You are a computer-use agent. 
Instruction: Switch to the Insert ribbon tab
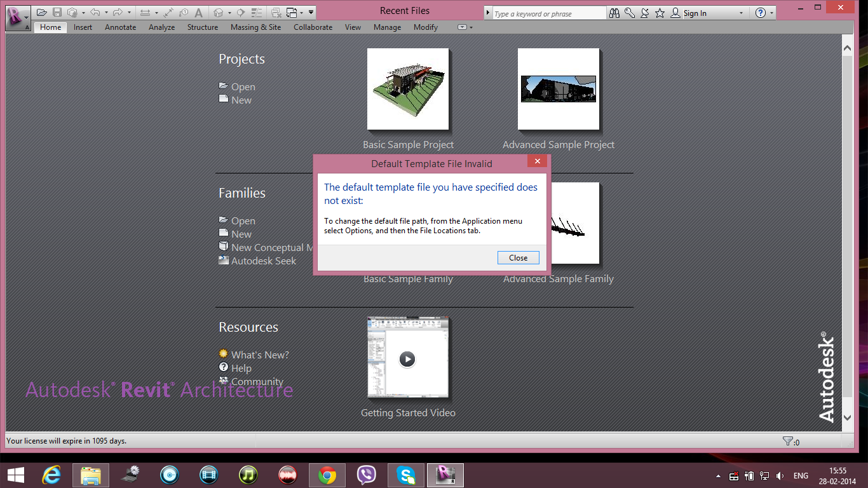[x=83, y=27]
